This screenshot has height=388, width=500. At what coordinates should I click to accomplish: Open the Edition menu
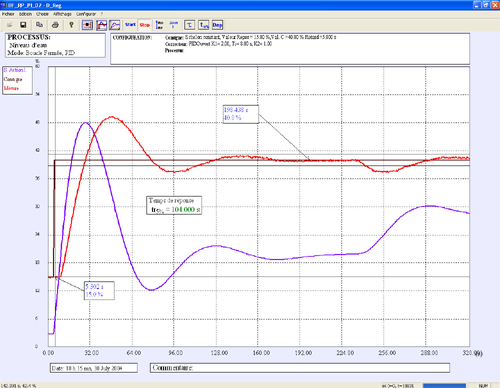click(x=25, y=14)
